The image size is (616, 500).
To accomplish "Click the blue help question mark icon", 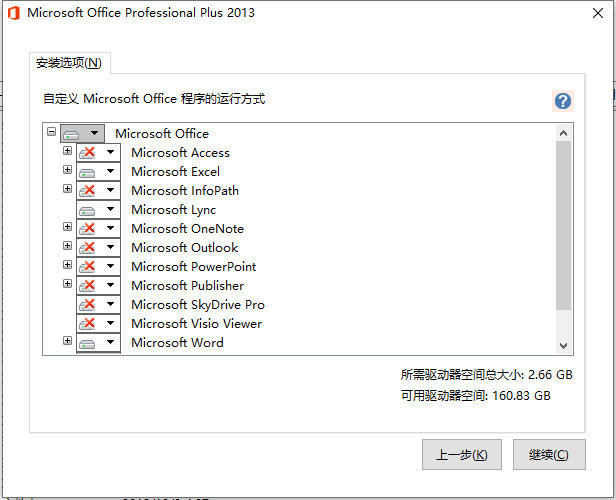I will (563, 101).
